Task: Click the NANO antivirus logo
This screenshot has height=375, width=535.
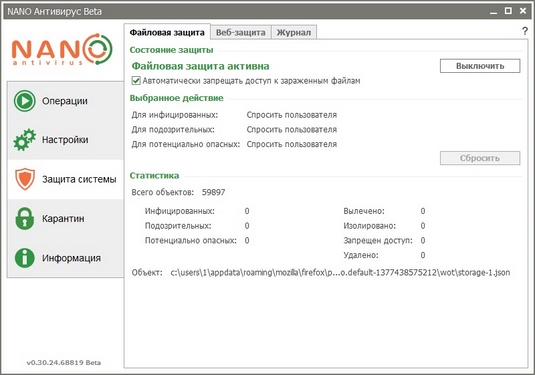Action: pyautogui.click(x=62, y=49)
